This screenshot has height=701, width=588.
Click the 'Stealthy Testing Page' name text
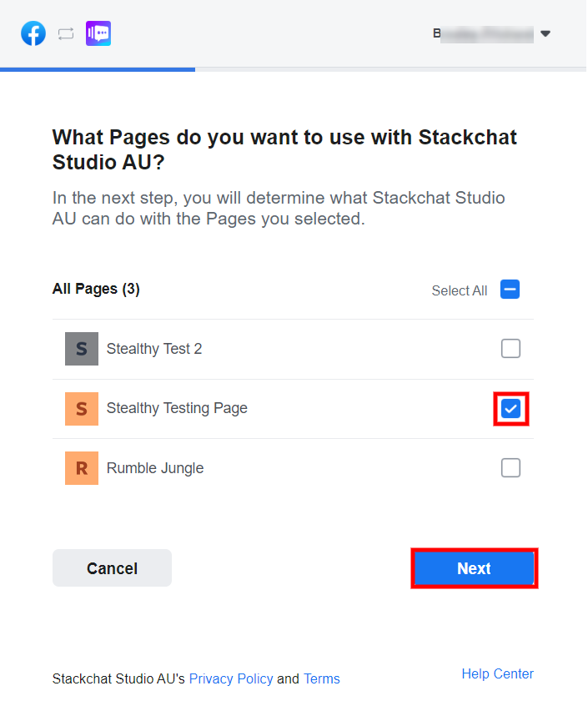click(x=177, y=408)
